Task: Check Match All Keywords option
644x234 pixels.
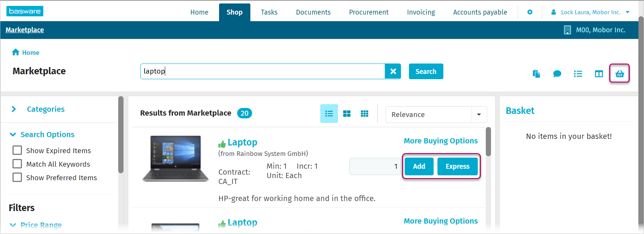Action: pyautogui.click(x=17, y=164)
